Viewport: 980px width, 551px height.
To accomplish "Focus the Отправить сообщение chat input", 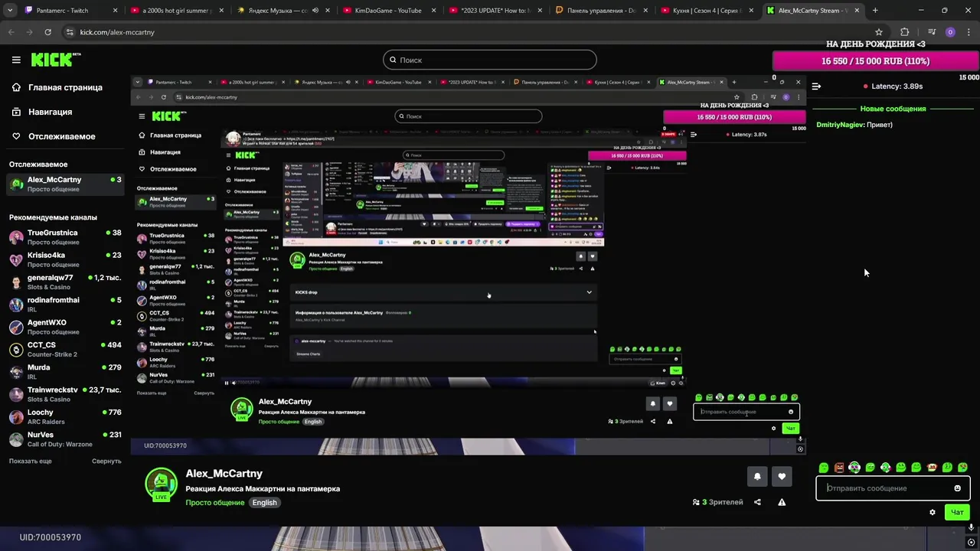I will (x=893, y=488).
